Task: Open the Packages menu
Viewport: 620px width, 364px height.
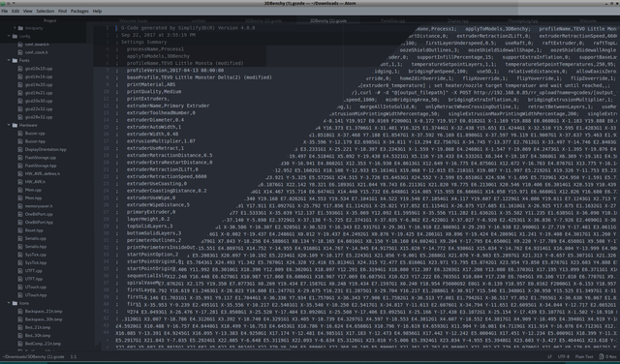Action: 79,11
